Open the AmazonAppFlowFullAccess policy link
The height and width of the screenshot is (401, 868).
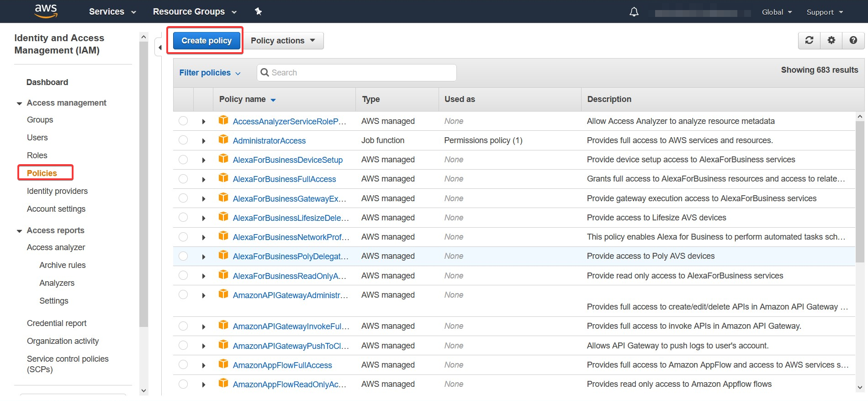pos(282,365)
